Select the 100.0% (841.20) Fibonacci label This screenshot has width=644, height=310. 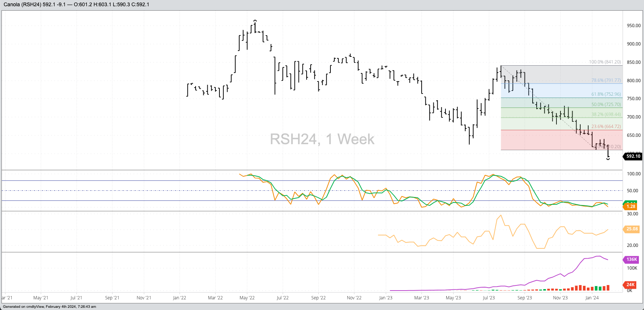[604, 62]
